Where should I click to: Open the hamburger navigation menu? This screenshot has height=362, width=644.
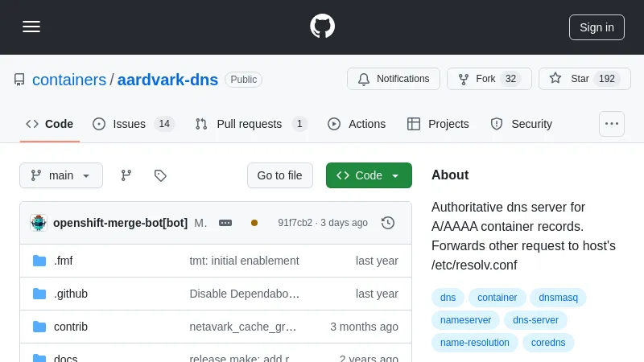click(x=31, y=27)
